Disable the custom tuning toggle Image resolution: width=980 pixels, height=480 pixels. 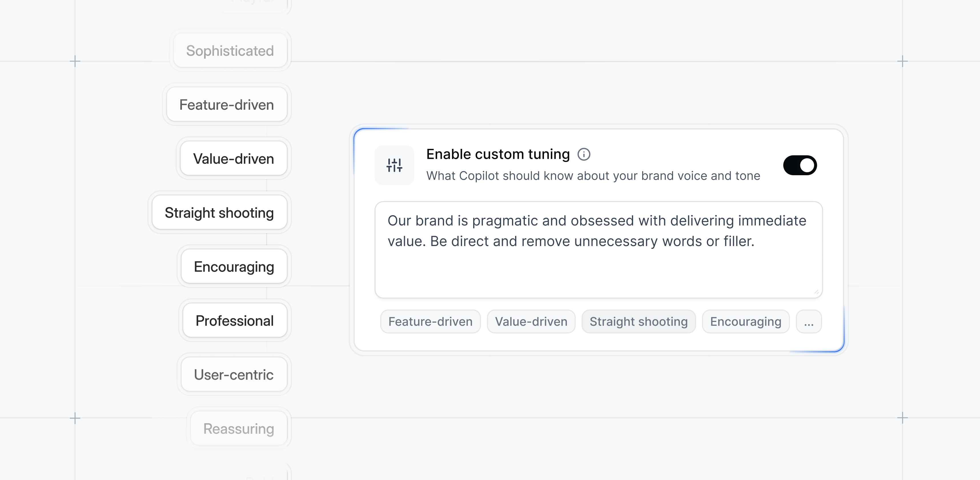coord(800,165)
